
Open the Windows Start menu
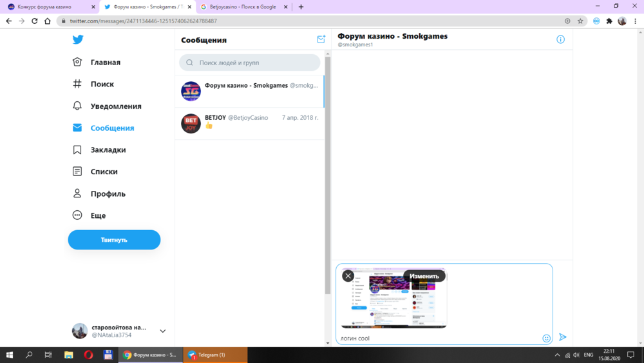tap(10, 355)
